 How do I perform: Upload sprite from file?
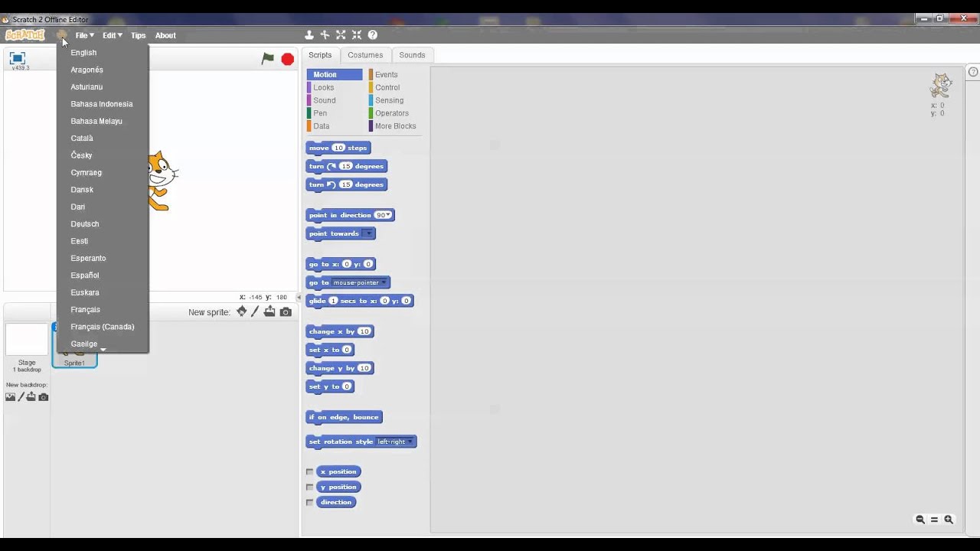(269, 311)
